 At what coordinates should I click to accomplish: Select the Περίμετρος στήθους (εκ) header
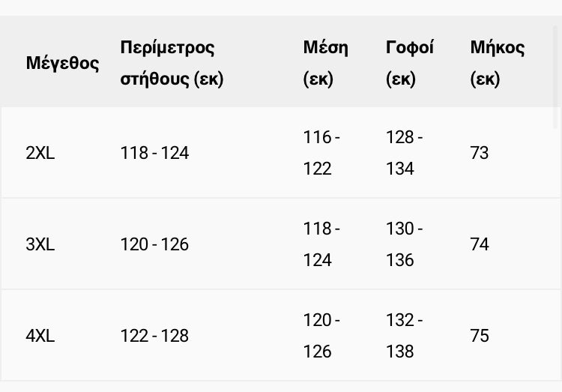[172, 63]
